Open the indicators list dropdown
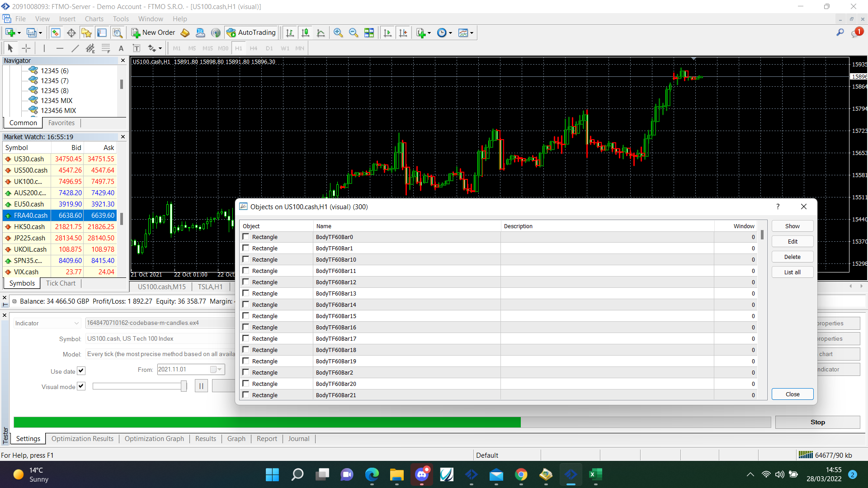The height and width of the screenshot is (488, 868). (x=424, y=33)
